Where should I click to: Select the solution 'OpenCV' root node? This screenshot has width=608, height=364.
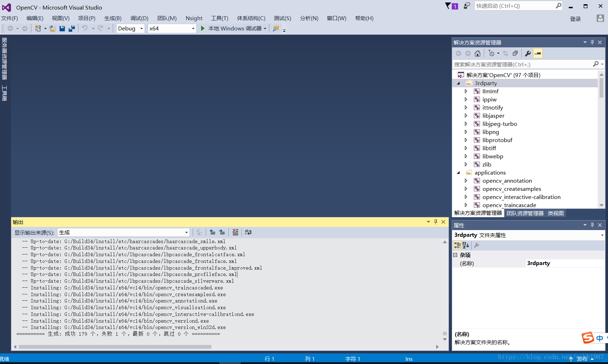point(503,75)
